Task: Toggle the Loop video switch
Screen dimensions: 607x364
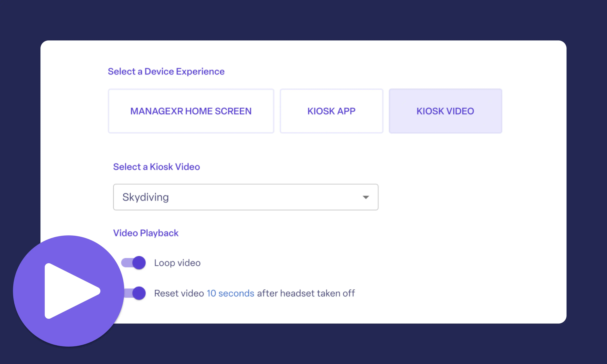Action: (x=133, y=263)
